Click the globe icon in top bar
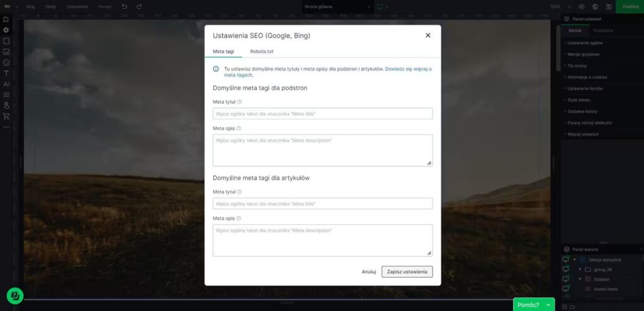The height and width of the screenshot is (311, 644). (x=595, y=6)
